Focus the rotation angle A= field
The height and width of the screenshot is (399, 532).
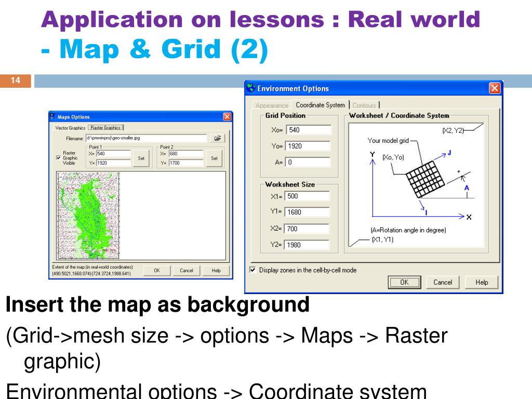coord(308,162)
